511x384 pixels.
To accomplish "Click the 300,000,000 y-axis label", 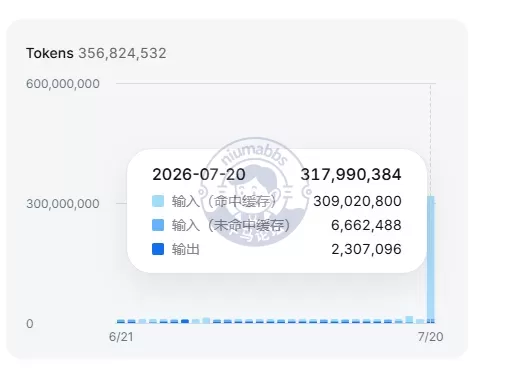I will point(63,204).
